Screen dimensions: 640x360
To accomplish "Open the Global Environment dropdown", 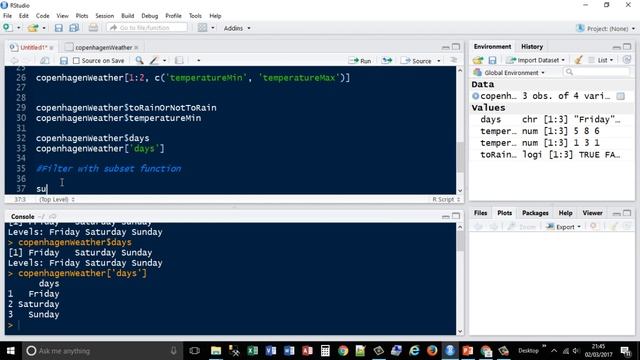I will click(509, 73).
